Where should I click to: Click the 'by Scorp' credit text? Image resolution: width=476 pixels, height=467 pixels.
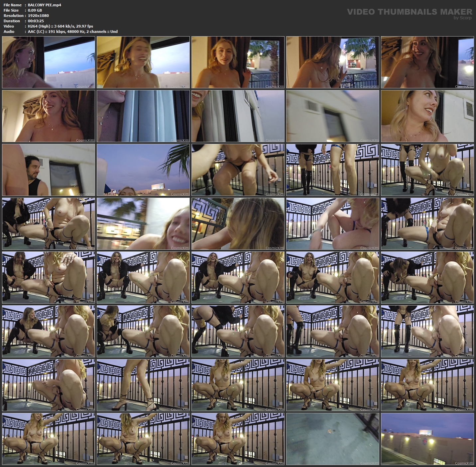point(462,18)
